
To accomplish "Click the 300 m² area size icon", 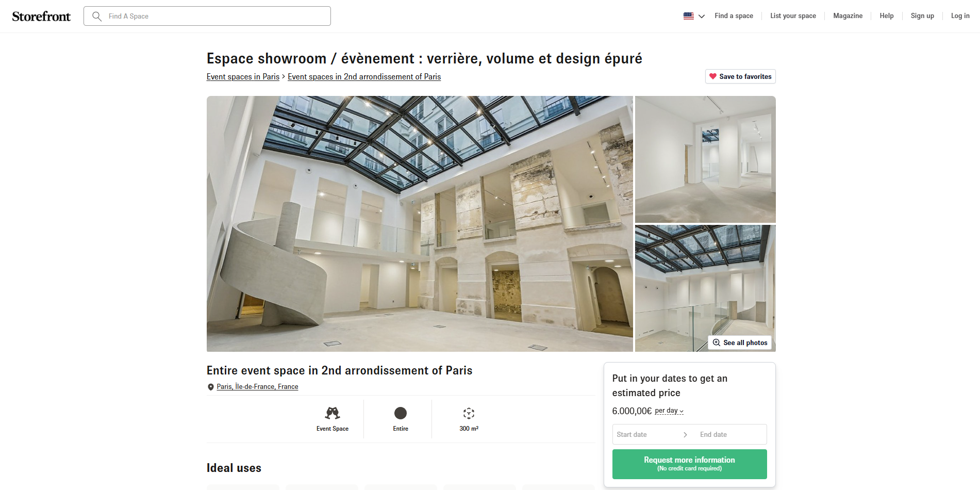I will (469, 413).
